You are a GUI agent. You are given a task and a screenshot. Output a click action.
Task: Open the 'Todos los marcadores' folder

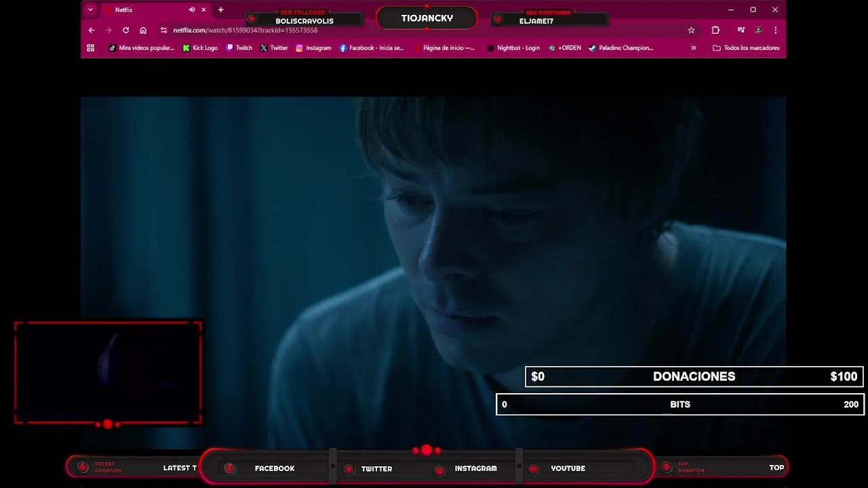coord(746,48)
